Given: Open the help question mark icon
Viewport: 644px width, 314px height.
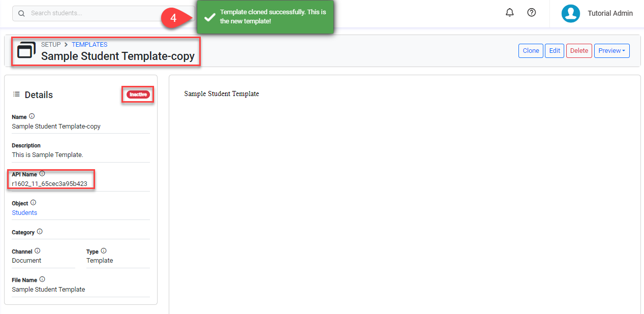Looking at the screenshot, I should point(532,13).
